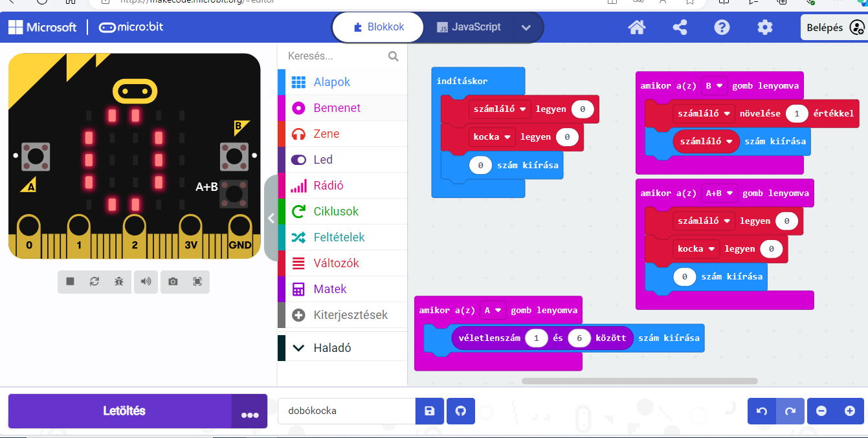The height and width of the screenshot is (438, 868).
Task: Click the GitHub repository icon
Action: [x=461, y=411]
